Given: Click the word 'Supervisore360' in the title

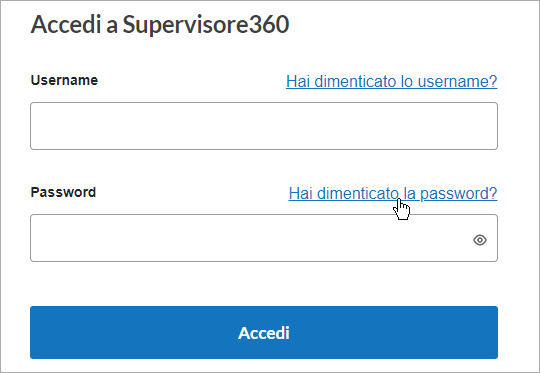Looking at the screenshot, I should point(206,25).
